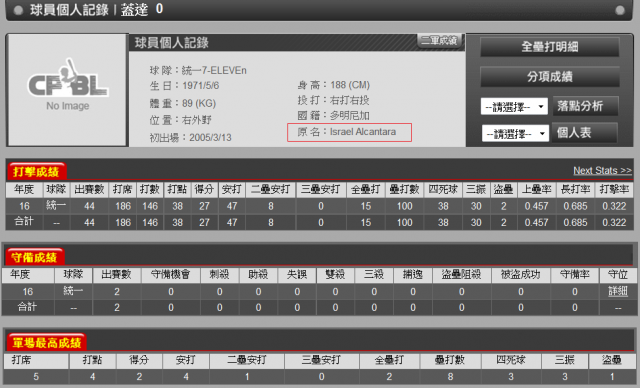Screen dimensions: 640x388
Task: Click the player name 蓋達 in title bar
Action: [x=134, y=10]
